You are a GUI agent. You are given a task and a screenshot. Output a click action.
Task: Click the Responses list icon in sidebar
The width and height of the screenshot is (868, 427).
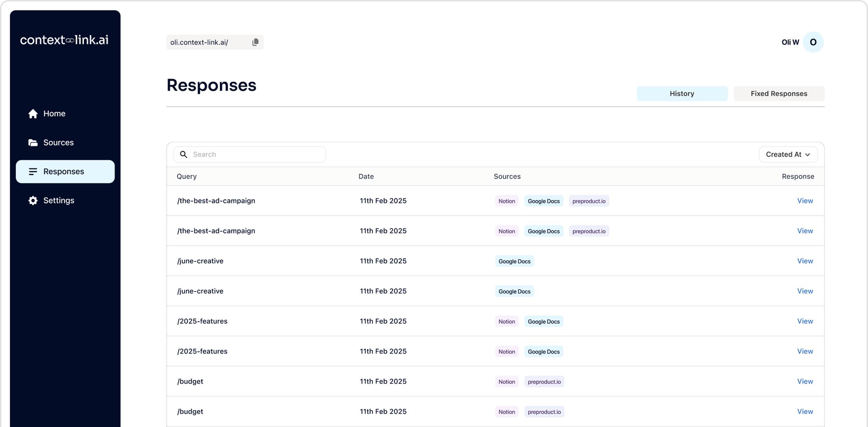tap(33, 171)
